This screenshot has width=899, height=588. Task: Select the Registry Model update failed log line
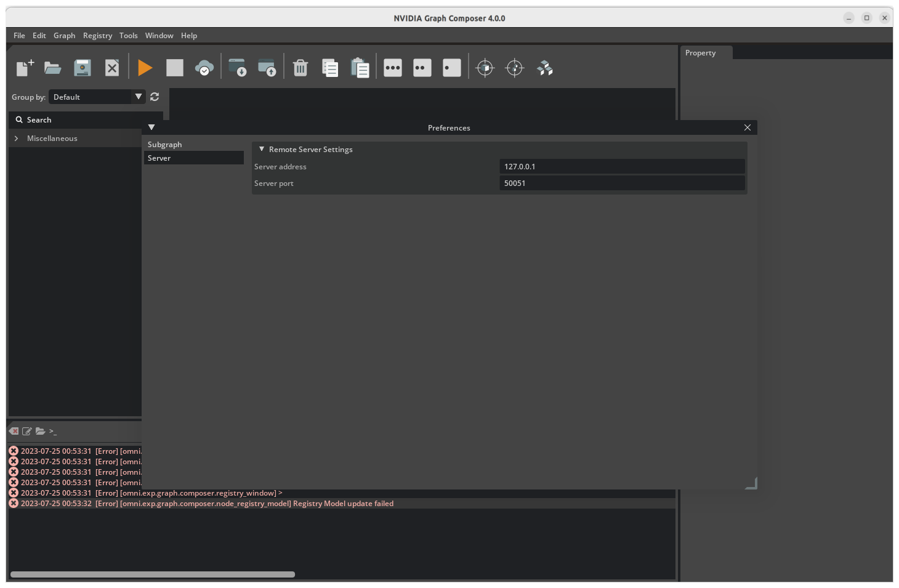pyautogui.click(x=341, y=504)
